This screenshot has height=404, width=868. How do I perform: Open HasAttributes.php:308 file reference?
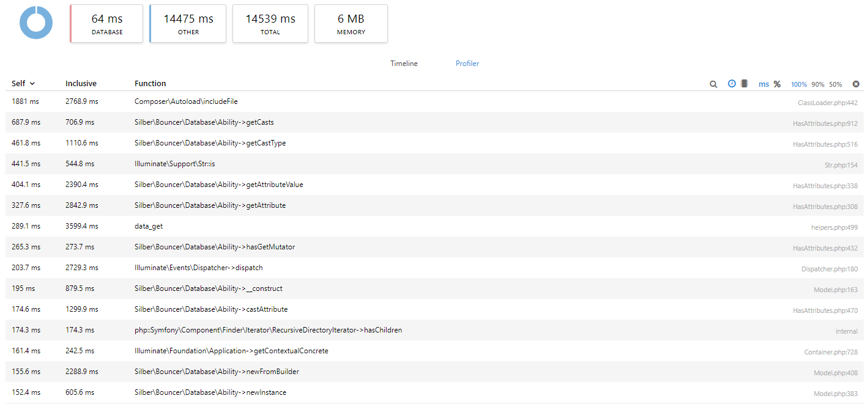(x=825, y=207)
